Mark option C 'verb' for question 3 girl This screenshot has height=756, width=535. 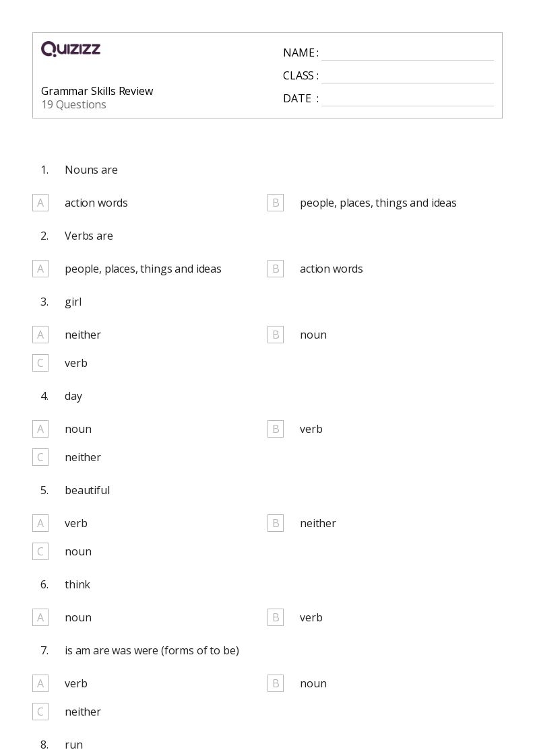40,363
